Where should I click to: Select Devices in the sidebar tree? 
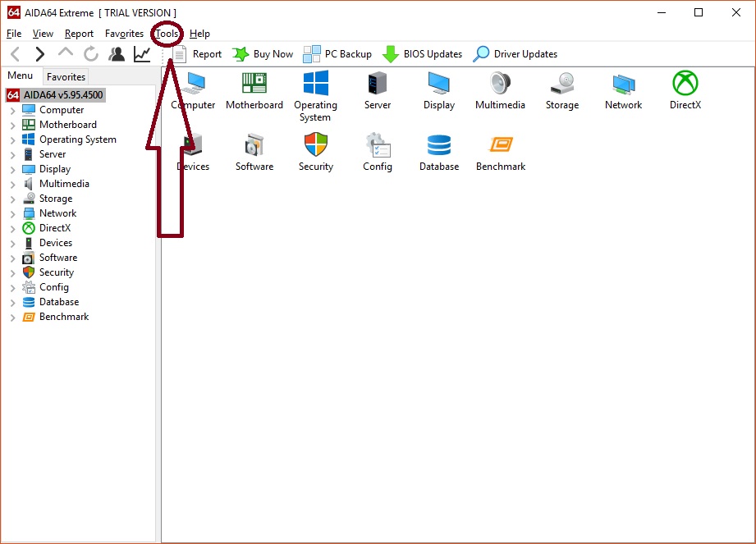(x=56, y=243)
